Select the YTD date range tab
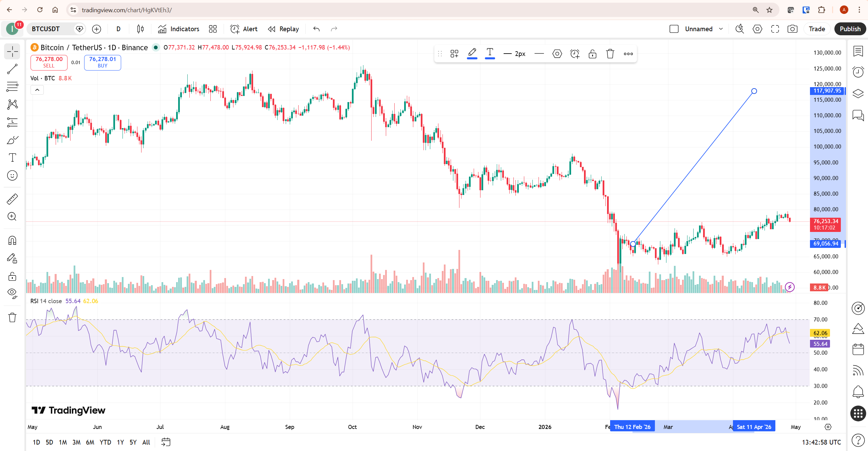This screenshot has width=868, height=451. pyautogui.click(x=105, y=442)
